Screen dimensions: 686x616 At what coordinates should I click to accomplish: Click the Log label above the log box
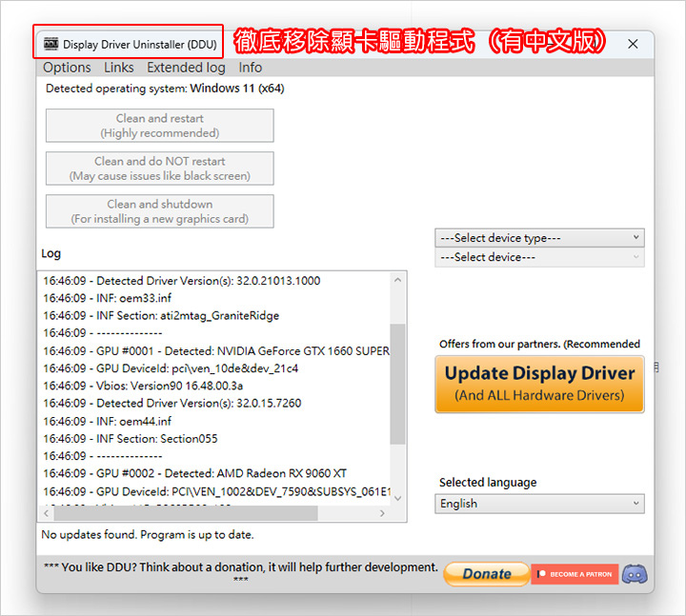50,253
